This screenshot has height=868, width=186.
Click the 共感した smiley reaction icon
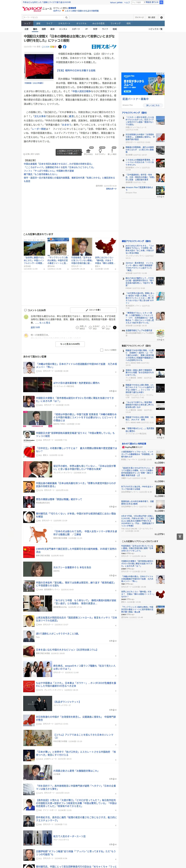point(78,327)
